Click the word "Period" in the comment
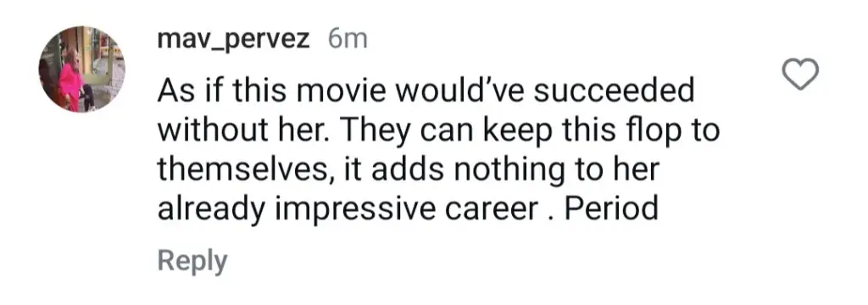 coord(612,208)
